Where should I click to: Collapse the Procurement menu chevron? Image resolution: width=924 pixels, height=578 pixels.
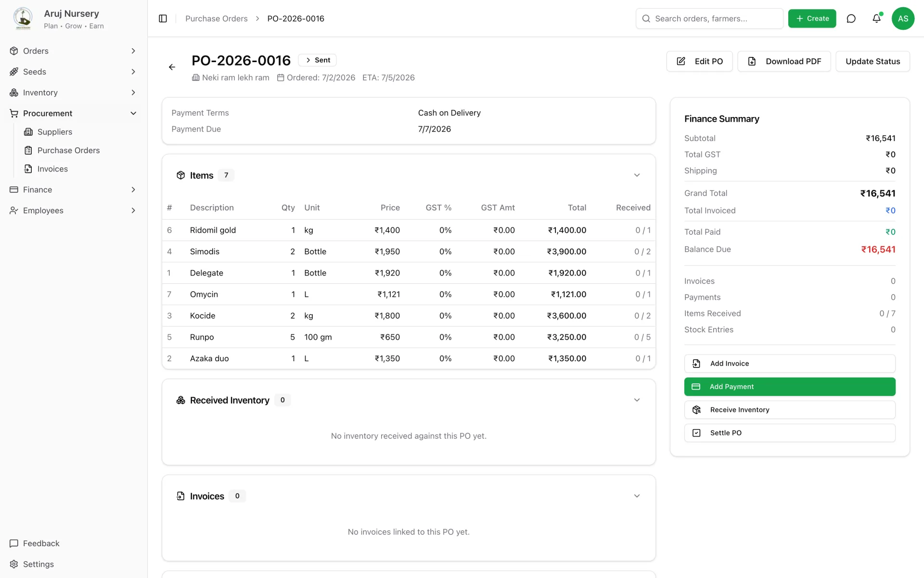pyautogui.click(x=133, y=113)
